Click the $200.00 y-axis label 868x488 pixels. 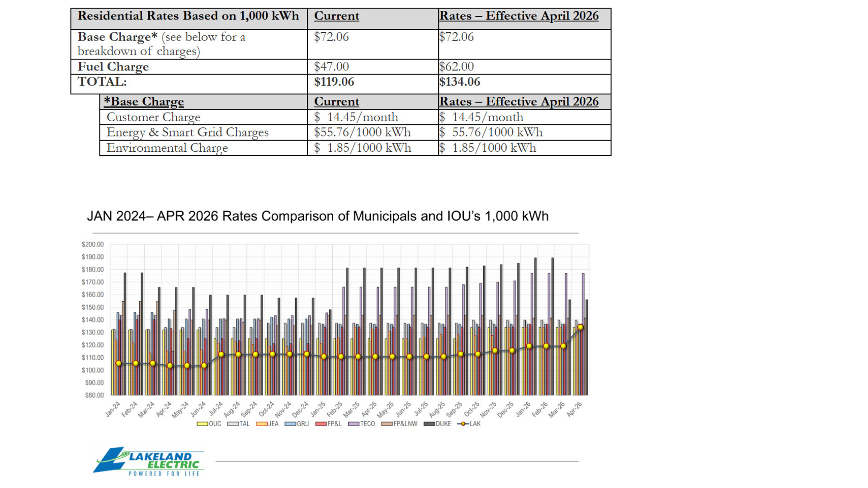[x=93, y=244]
